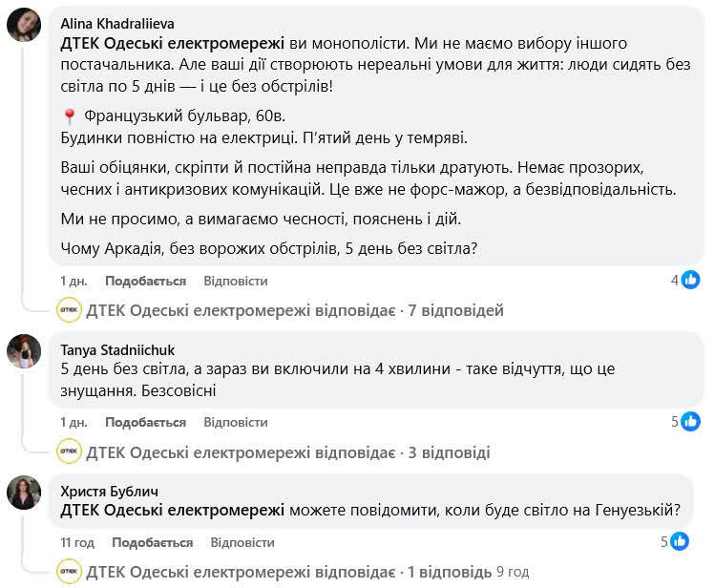Image resolution: width=715 pixels, height=588 pixels.
Task: Click the ДТЕК logo under Tanya's comment
Action: [x=69, y=451]
